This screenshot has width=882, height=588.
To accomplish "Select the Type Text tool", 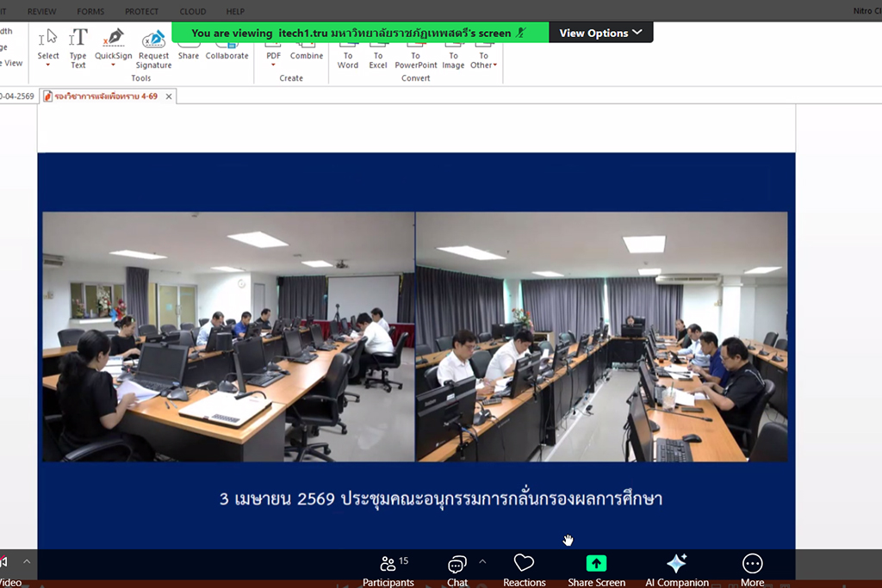I will click(x=78, y=48).
